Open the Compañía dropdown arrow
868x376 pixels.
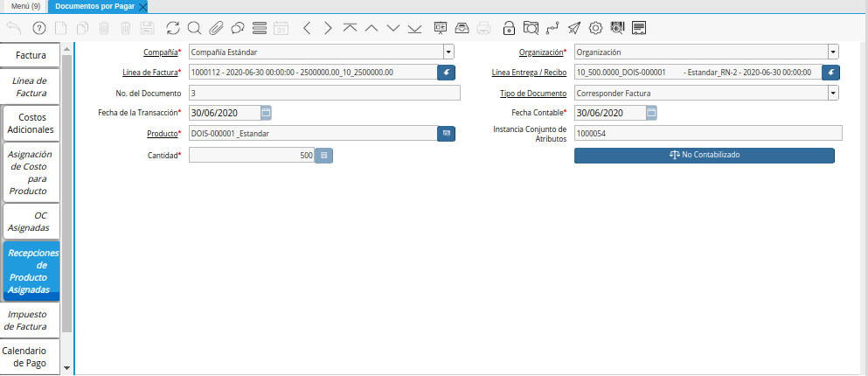pos(448,52)
